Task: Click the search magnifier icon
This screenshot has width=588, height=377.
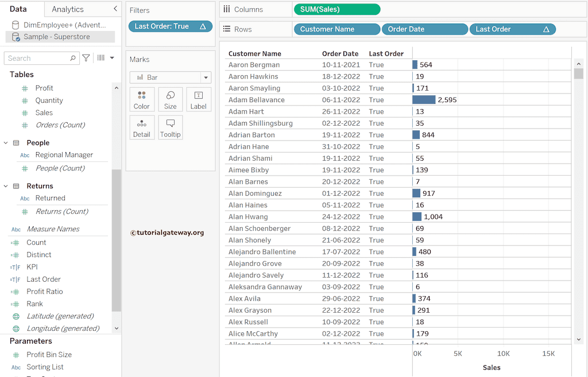Action: [x=73, y=58]
